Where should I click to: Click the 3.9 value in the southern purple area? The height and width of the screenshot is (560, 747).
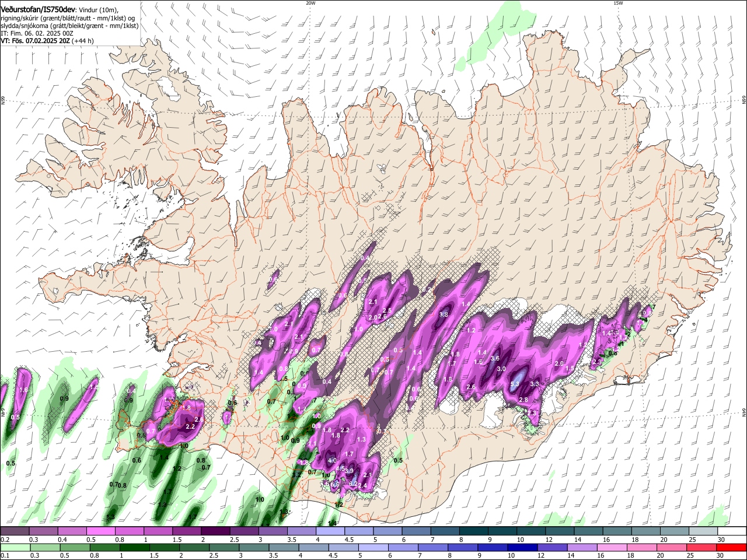point(349,471)
